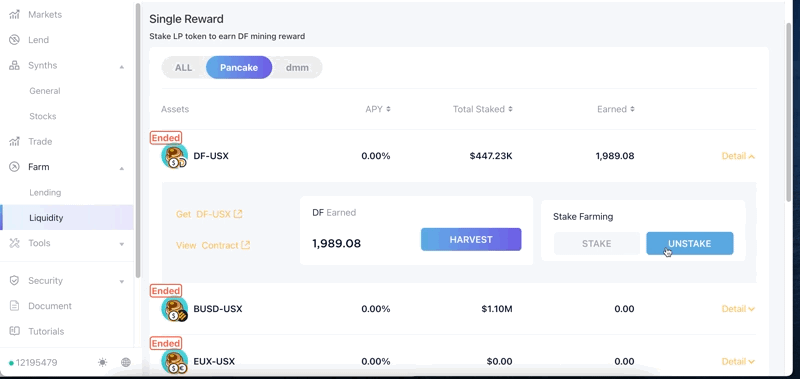The width and height of the screenshot is (800, 379).
Task: Click the BUSD-USX pair token icon
Action: coord(174,309)
